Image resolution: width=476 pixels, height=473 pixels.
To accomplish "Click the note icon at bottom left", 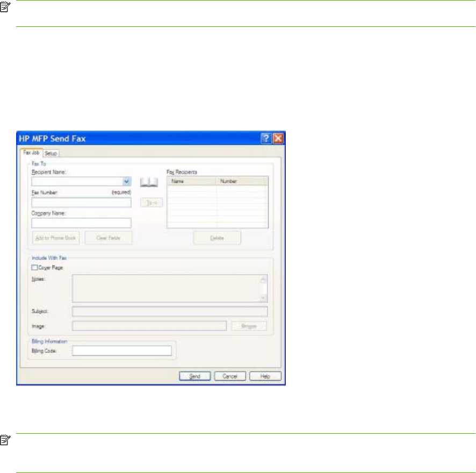I will click(x=5, y=440).
